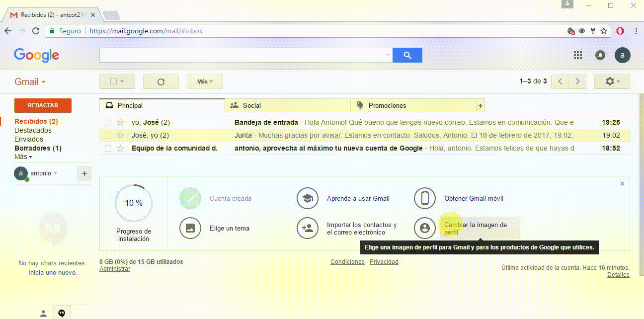Click the Importar los contactos person icon
644x319 pixels.
308,229
